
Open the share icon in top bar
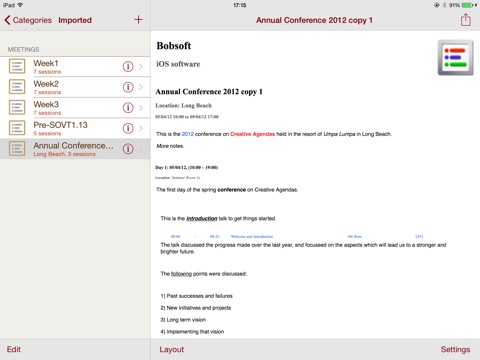click(466, 20)
